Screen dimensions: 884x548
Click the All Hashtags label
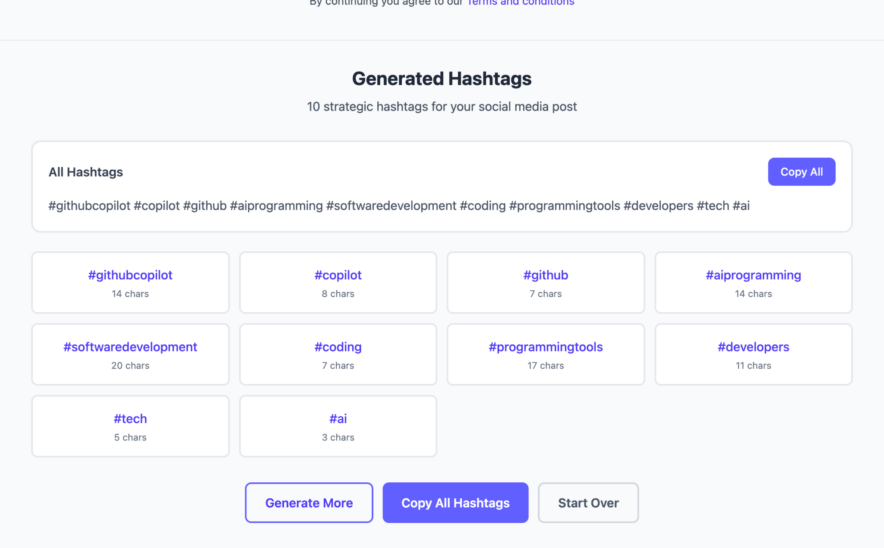[86, 172]
